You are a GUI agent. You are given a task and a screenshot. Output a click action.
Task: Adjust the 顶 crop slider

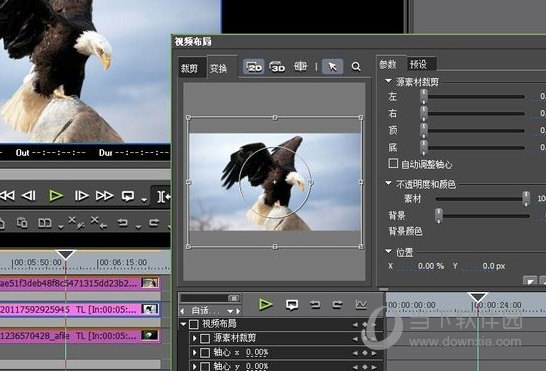point(423,130)
